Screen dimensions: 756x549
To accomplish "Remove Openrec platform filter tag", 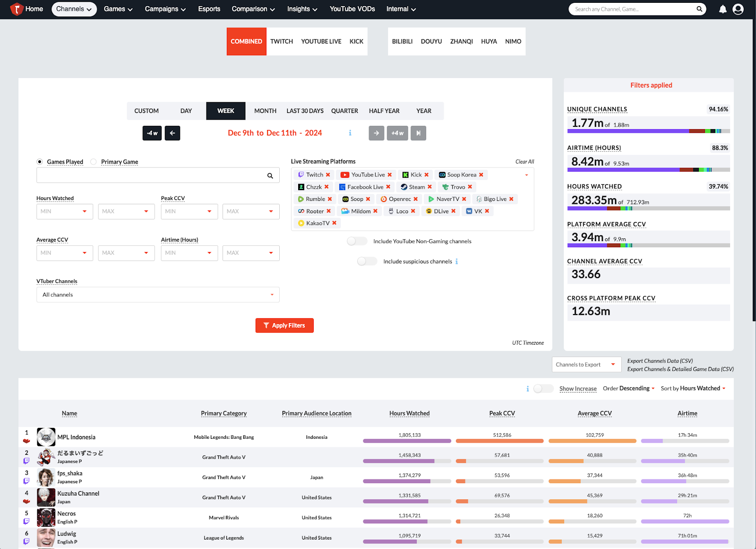I will coord(416,199).
